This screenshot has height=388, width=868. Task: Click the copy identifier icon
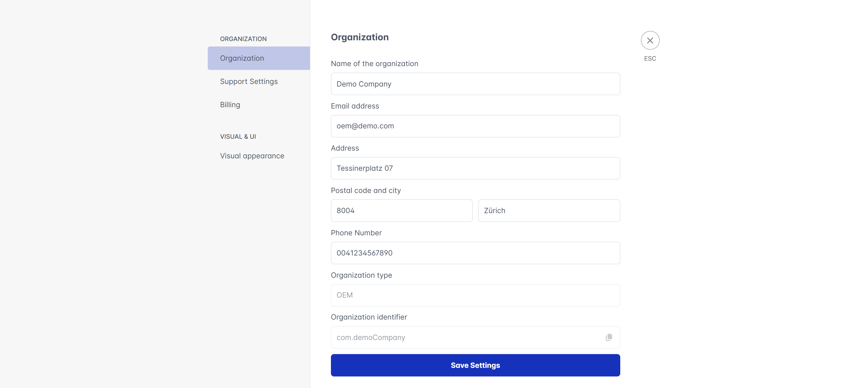[x=609, y=337]
